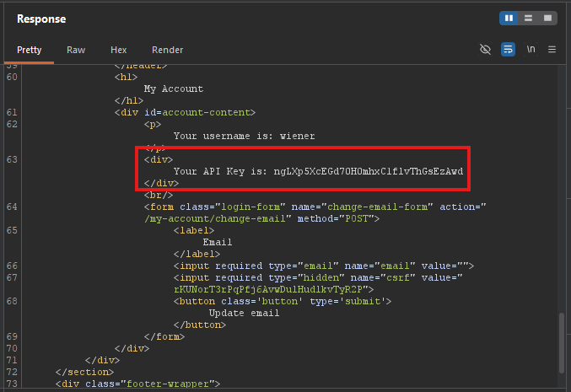Image resolution: width=571 pixels, height=392 pixels.
Task: Click the input type="email" line
Action: (324, 266)
